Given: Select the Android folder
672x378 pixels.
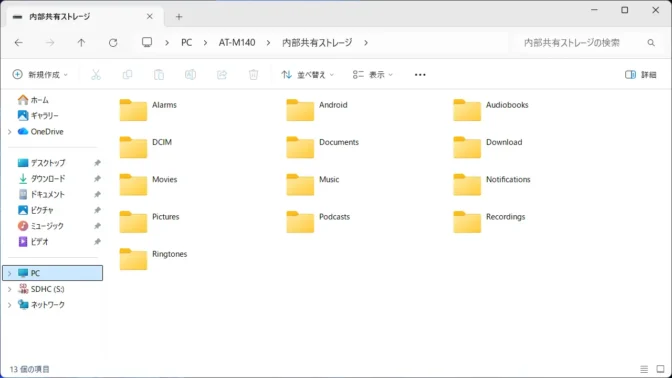Looking at the screenshot, I should click(317, 110).
